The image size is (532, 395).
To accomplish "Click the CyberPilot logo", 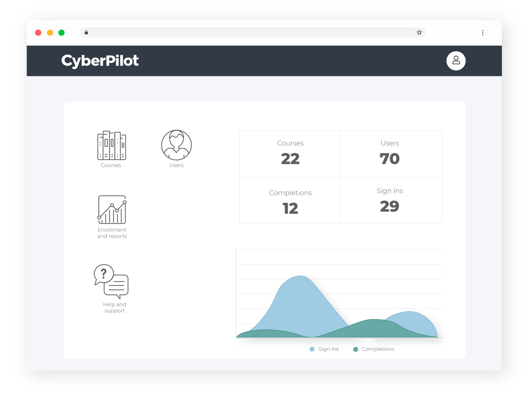I will pos(100,61).
